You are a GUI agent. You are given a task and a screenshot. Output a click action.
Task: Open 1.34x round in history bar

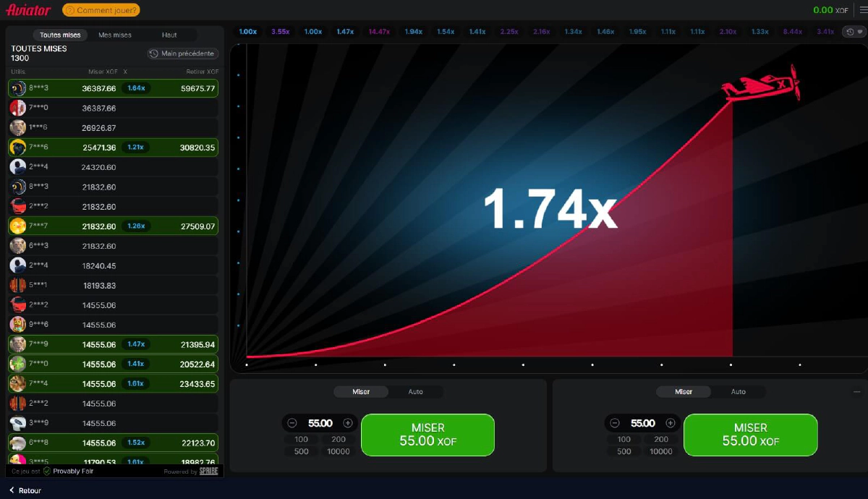click(574, 32)
